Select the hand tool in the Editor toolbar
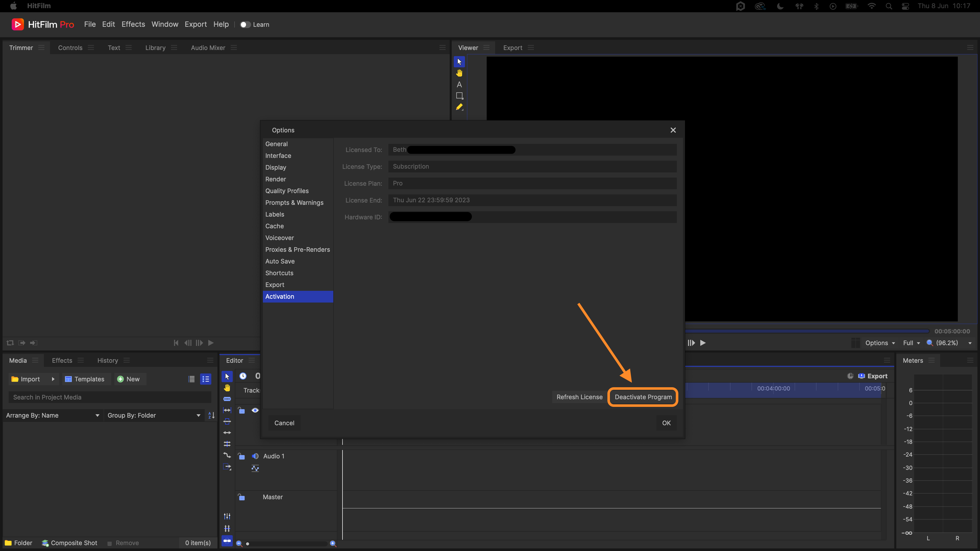 (227, 388)
